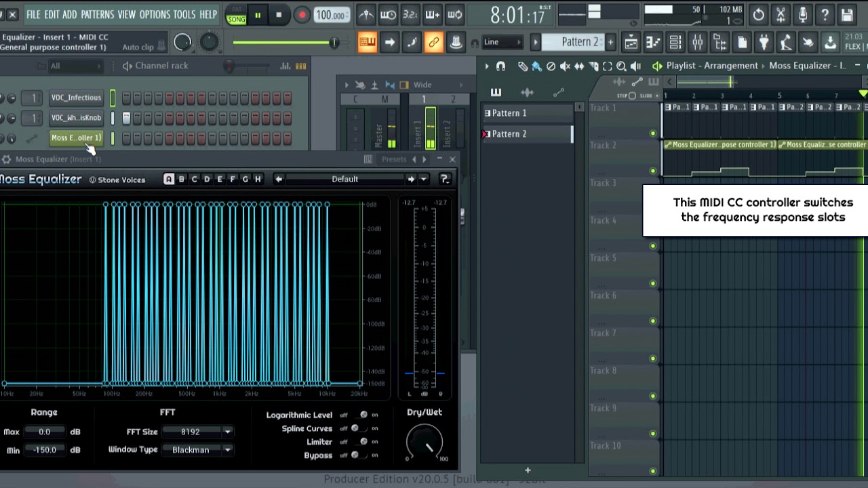Image resolution: width=868 pixels, height=488 pixels.
Task: Click the wait-for-input-to-record icon
Action: click(x=389, y=14)
